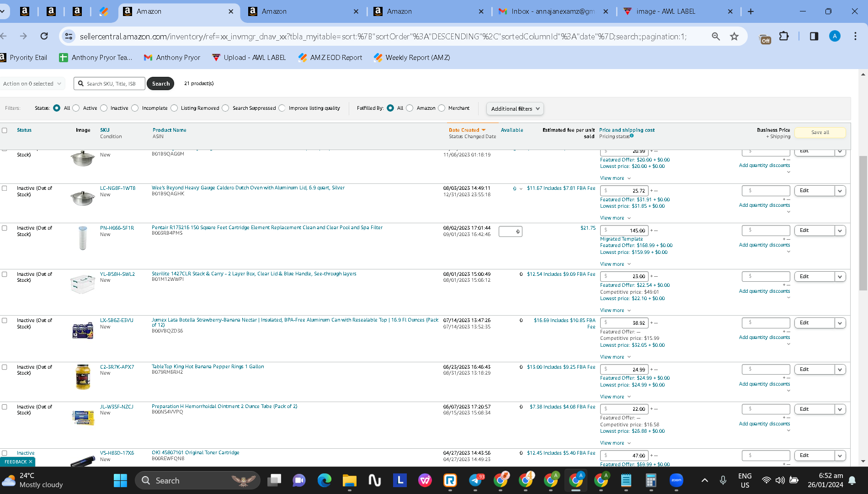The height and width of the screenshot is (494, 868).
Task: Show hidden system tray icons
Action: tap(704, 480)
